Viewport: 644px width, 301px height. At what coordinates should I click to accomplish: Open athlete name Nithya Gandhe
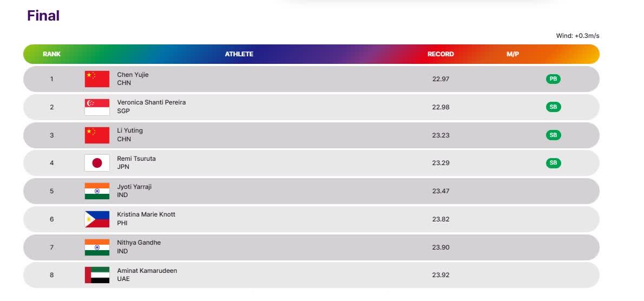(139, 243)
